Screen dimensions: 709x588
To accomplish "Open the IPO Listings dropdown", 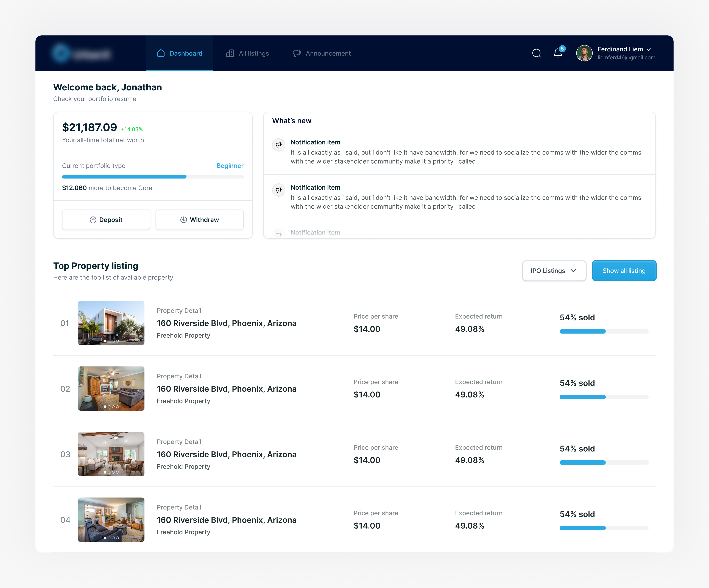I will pos(554,270).
